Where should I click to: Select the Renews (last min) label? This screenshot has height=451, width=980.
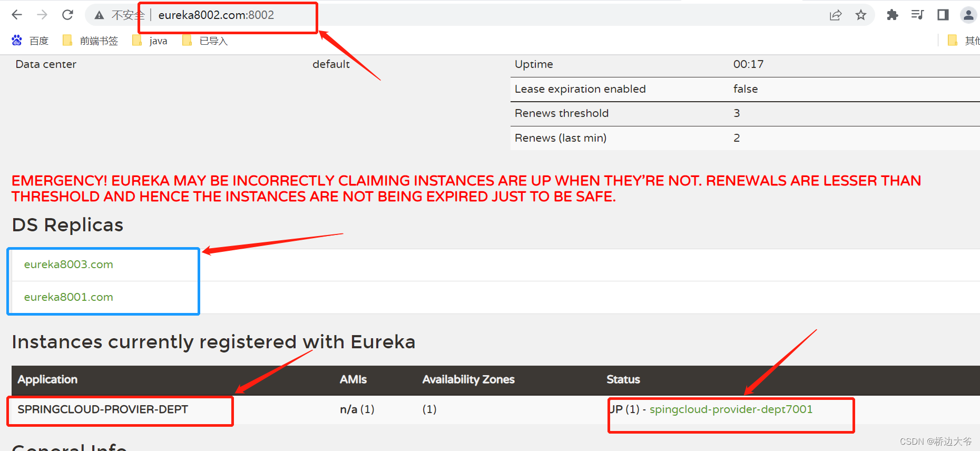point(561,138)
